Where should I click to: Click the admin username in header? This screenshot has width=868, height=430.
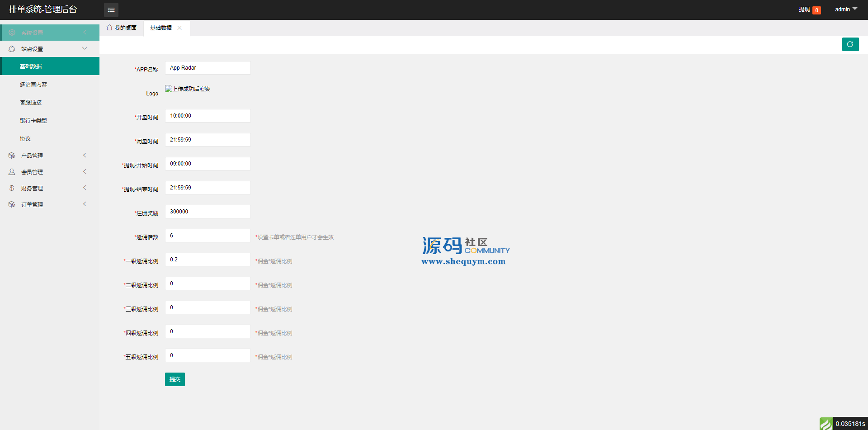[842, 9]
